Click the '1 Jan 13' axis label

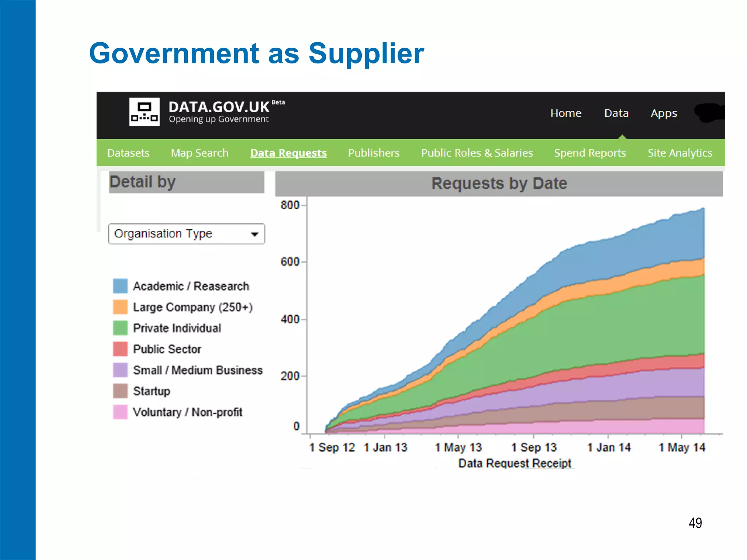pos(386,447)
